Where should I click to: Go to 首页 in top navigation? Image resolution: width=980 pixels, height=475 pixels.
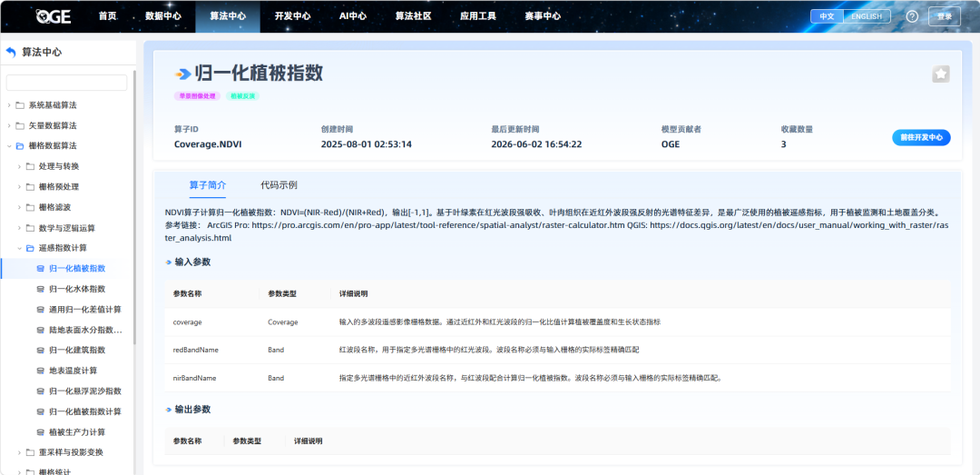pyautogui.click(x=107, y=16)
